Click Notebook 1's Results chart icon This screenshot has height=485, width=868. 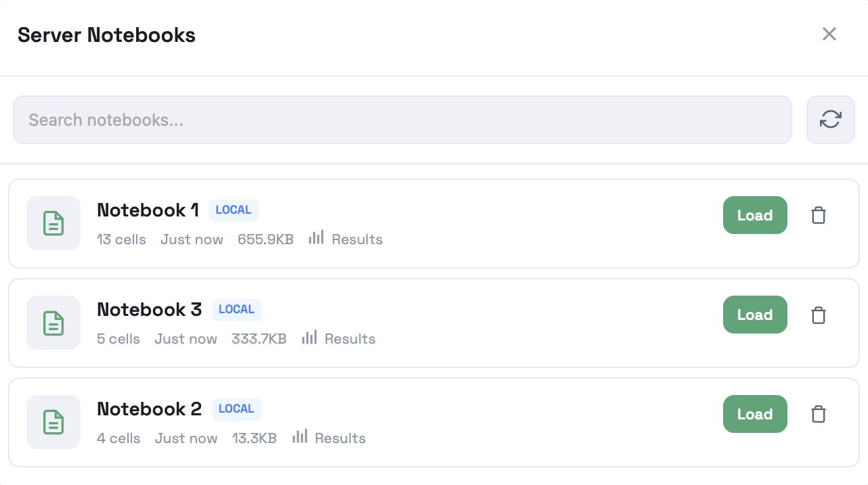coord(316,237)
